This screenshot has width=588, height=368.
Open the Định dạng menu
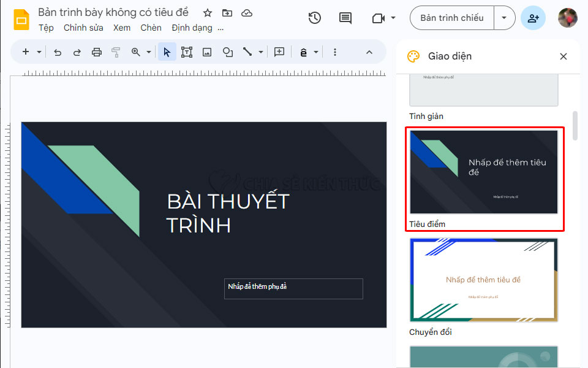tap(192, 28)
